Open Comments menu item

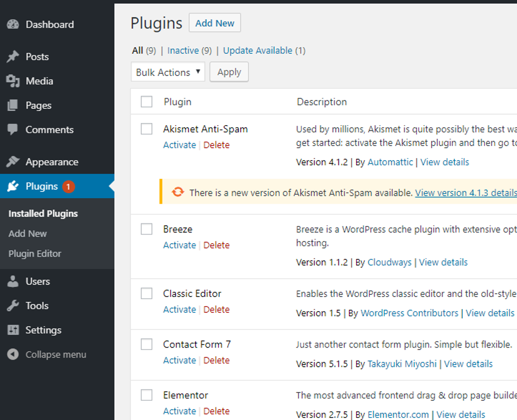tap(49, 130)
